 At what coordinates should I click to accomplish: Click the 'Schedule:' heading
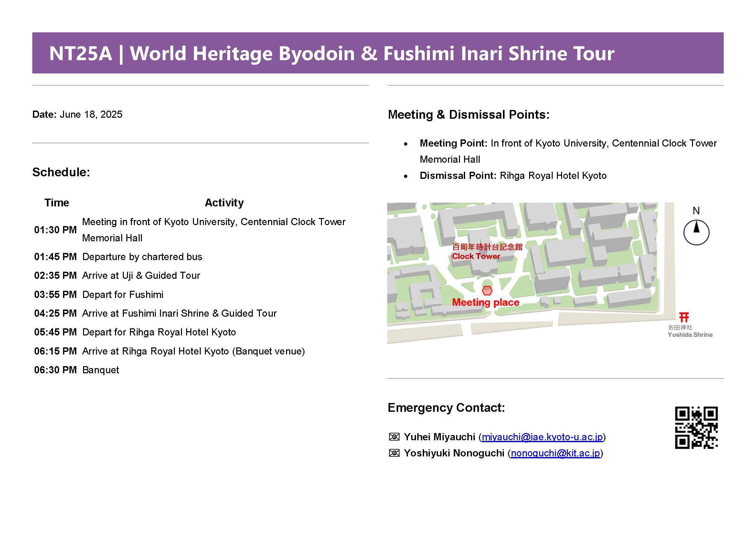(x=61, y=172)
